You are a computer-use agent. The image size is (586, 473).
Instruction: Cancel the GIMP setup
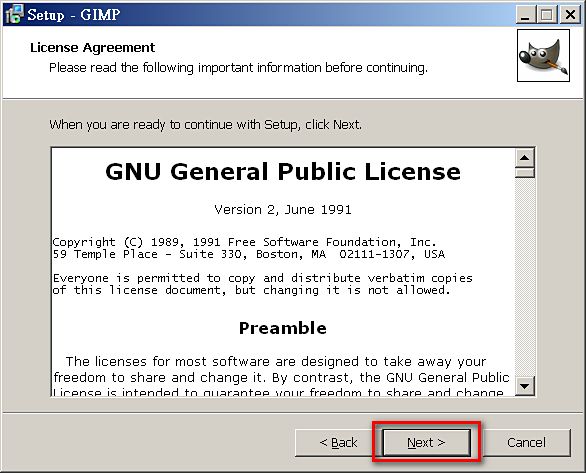tap(526, 442)
